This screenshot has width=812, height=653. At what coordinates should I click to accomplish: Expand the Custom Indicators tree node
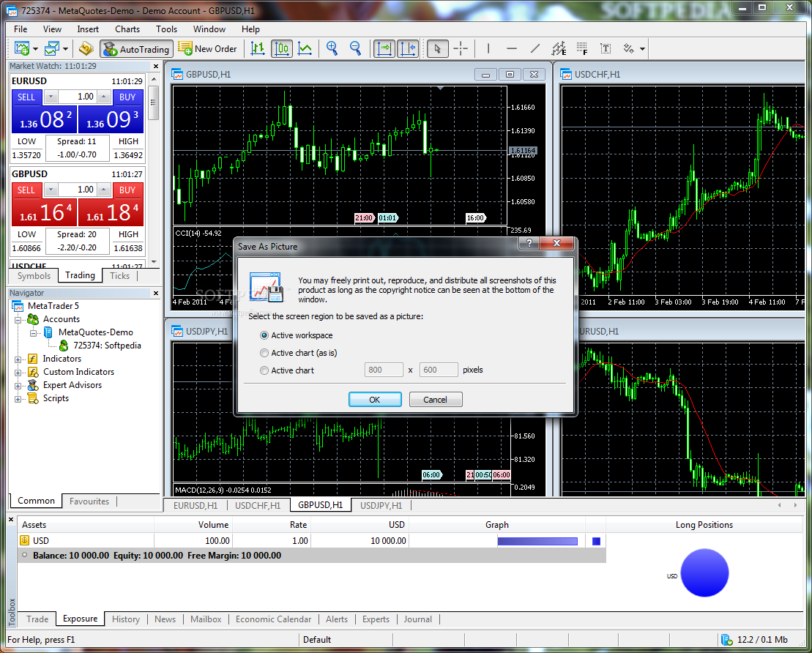[18, 373]
